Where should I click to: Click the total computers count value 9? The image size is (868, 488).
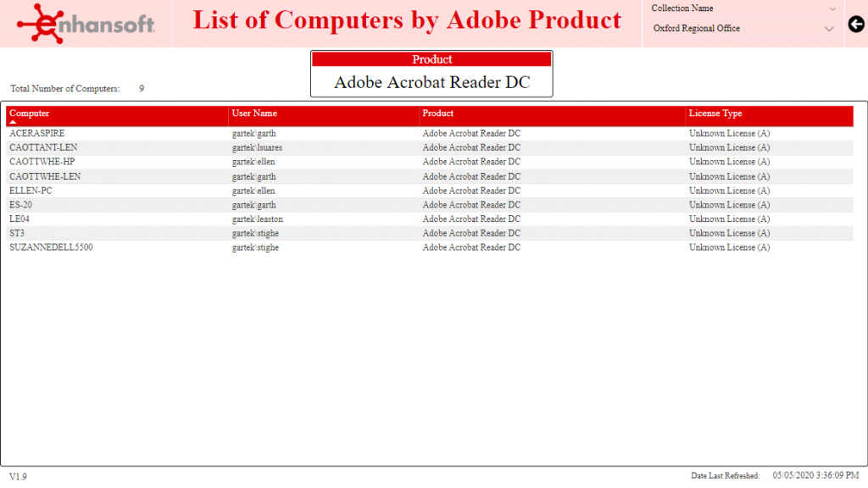click(x=142, y=88)
